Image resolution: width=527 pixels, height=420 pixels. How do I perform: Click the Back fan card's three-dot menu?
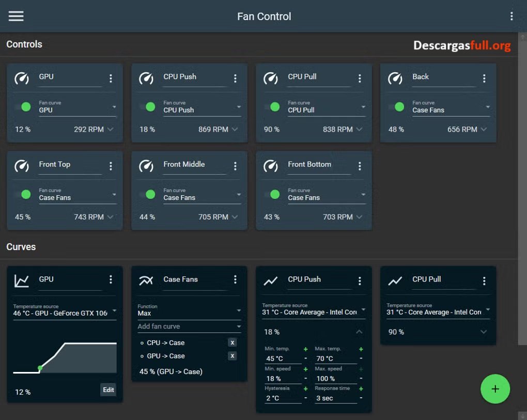(x=484, y=78)
